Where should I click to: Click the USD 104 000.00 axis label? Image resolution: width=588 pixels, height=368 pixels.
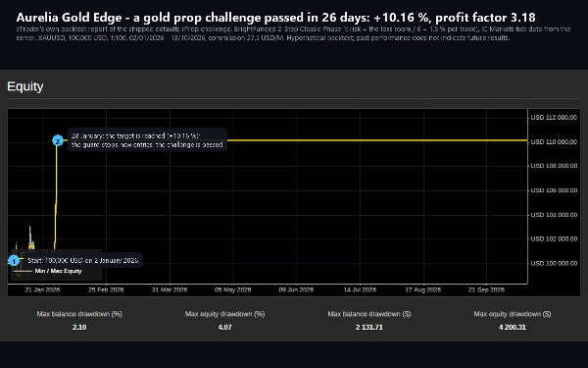554,215
